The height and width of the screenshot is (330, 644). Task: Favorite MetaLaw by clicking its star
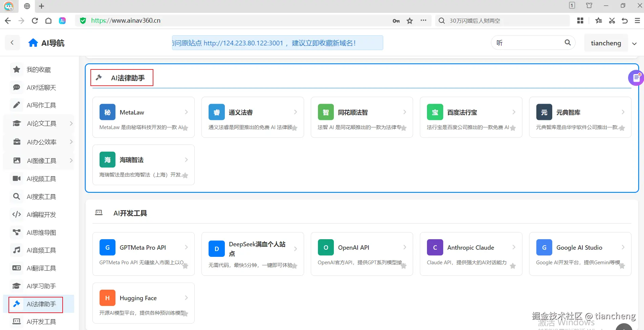185,128
